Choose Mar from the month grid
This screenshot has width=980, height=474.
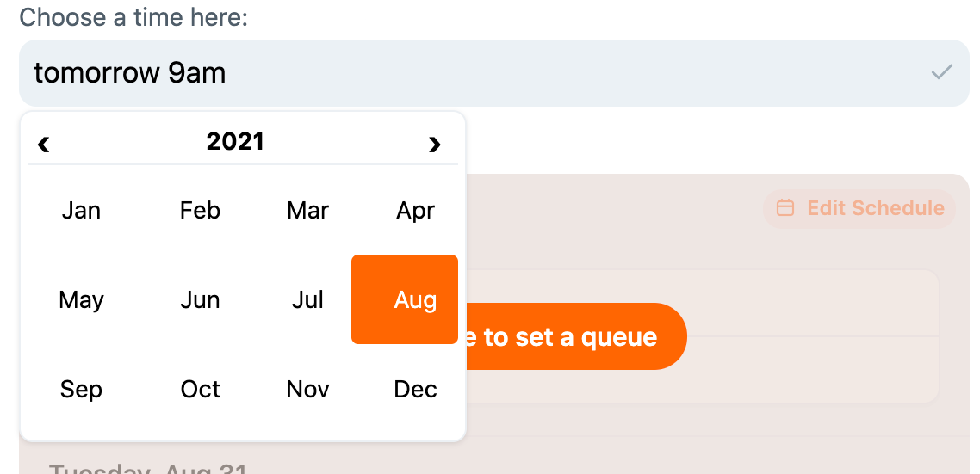307,210
